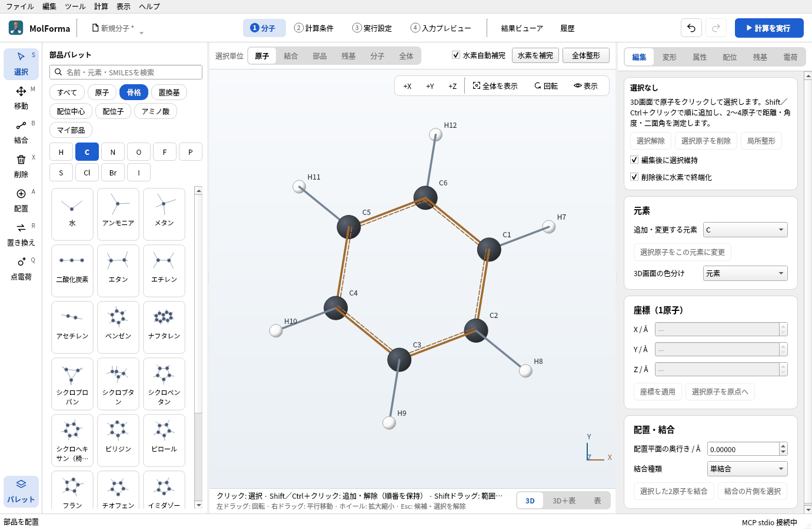Choose the 点電荷 point charge tool

tap(21, 269)
